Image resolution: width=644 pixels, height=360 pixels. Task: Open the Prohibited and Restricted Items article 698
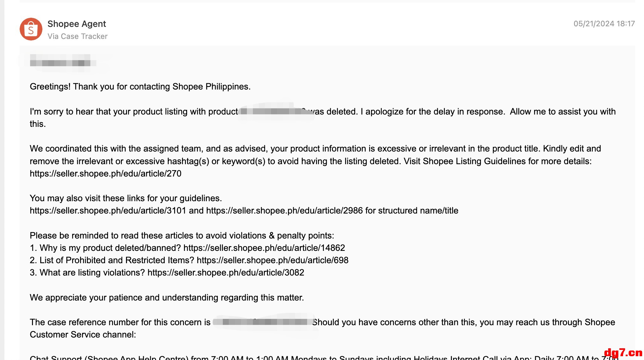(273, 260)
